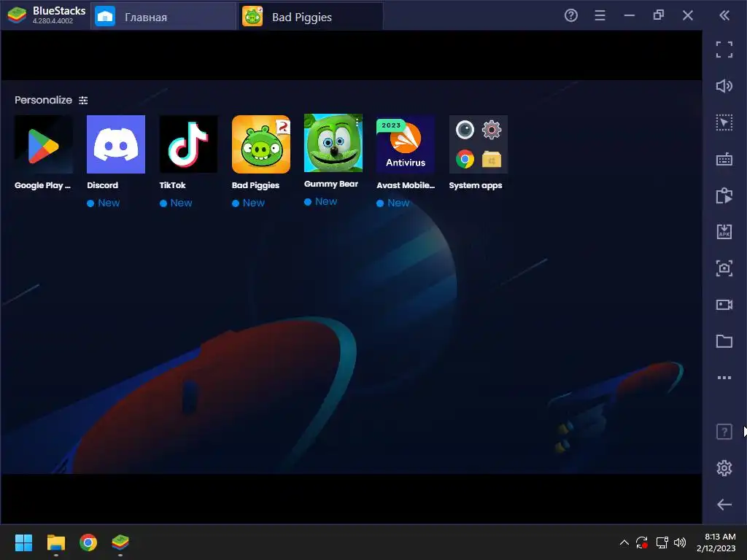
Task: Click the New badge under Discord
Action: pyautogui.click(x=104, y=203)
